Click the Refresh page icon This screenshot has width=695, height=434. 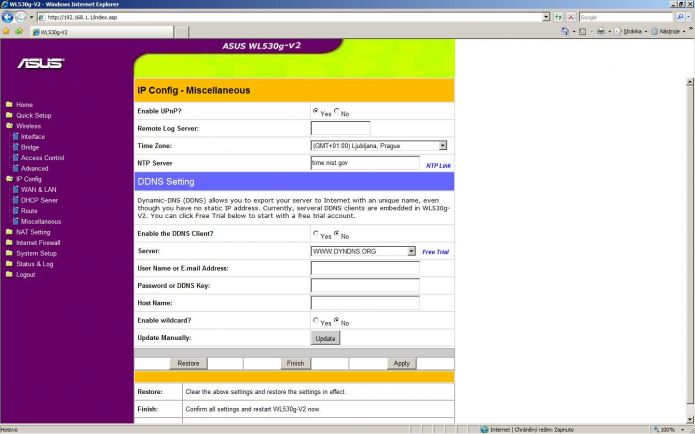pos(558,17)
